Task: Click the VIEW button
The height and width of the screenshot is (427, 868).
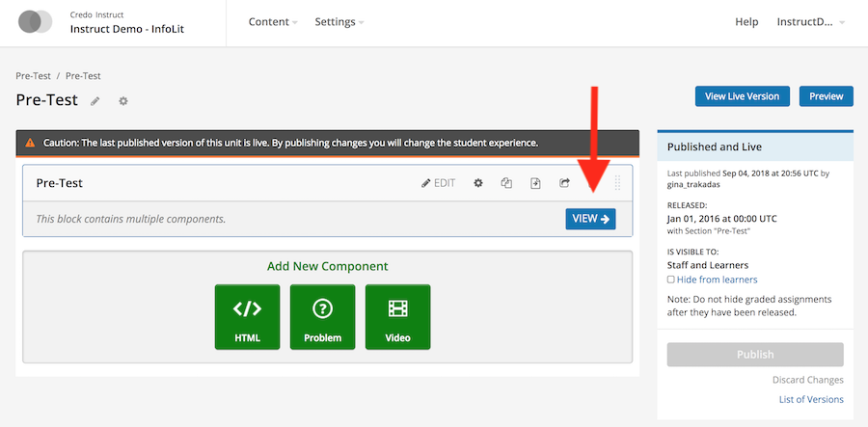Action: pos(590,219)
